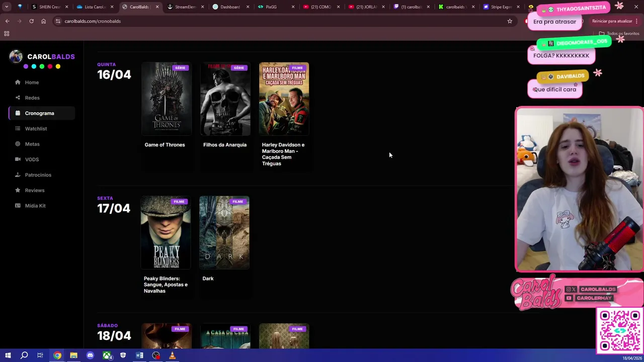This screenshot has width=644, height=362.
Task: Open the Dark poster
Action: (224, 233)
